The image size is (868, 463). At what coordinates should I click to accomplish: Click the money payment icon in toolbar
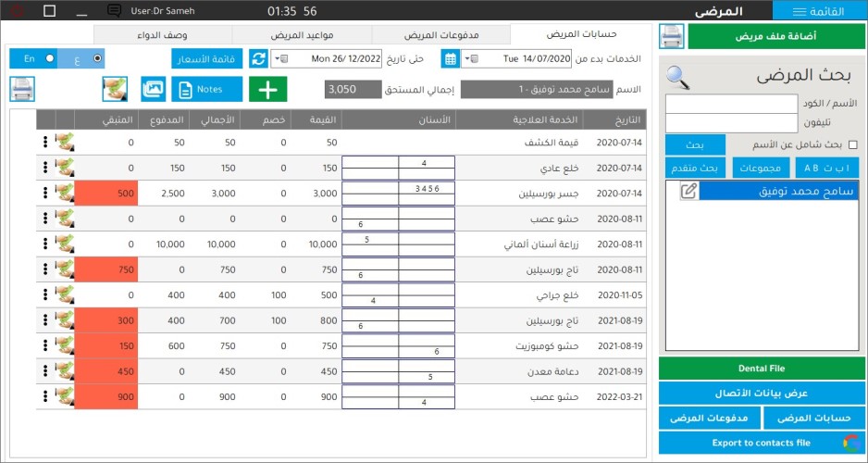click(x=116, y=89)
